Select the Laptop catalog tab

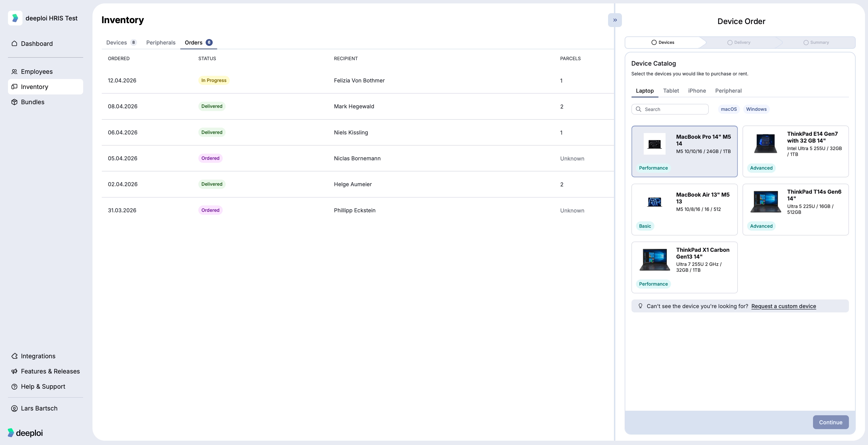[645, 91]
